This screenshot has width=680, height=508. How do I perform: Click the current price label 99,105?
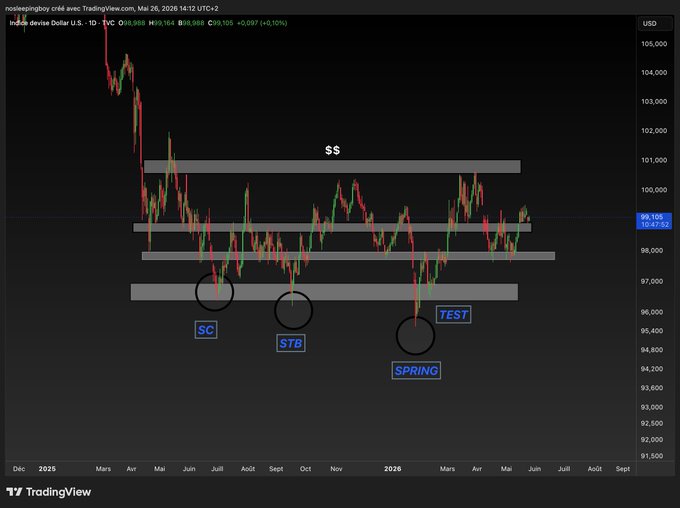click(x=654, y=221)
